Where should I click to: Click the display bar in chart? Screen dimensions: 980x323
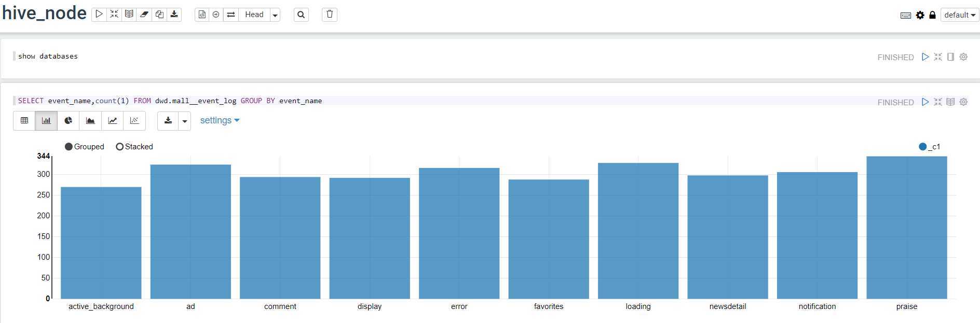[370, 238]
